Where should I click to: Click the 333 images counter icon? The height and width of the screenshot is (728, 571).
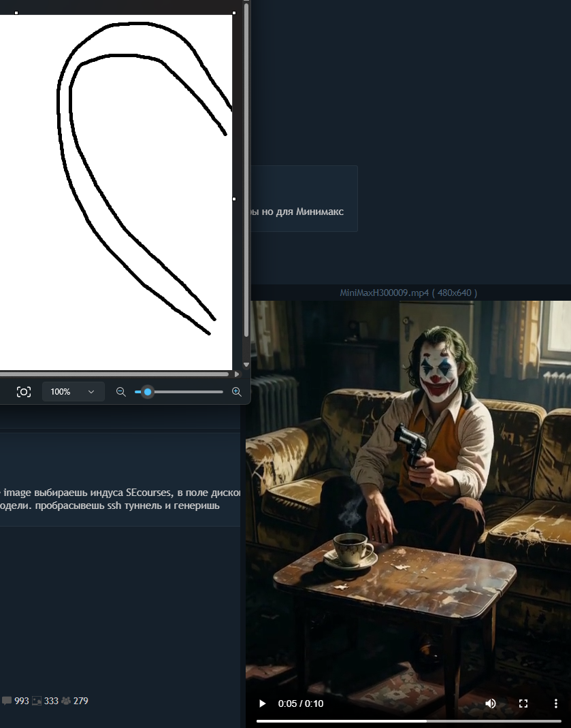37,701
